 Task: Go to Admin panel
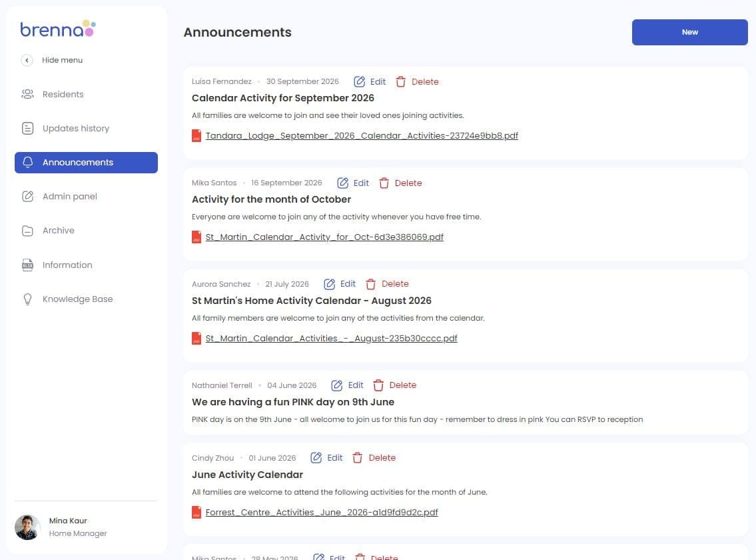tap(86, 197)
